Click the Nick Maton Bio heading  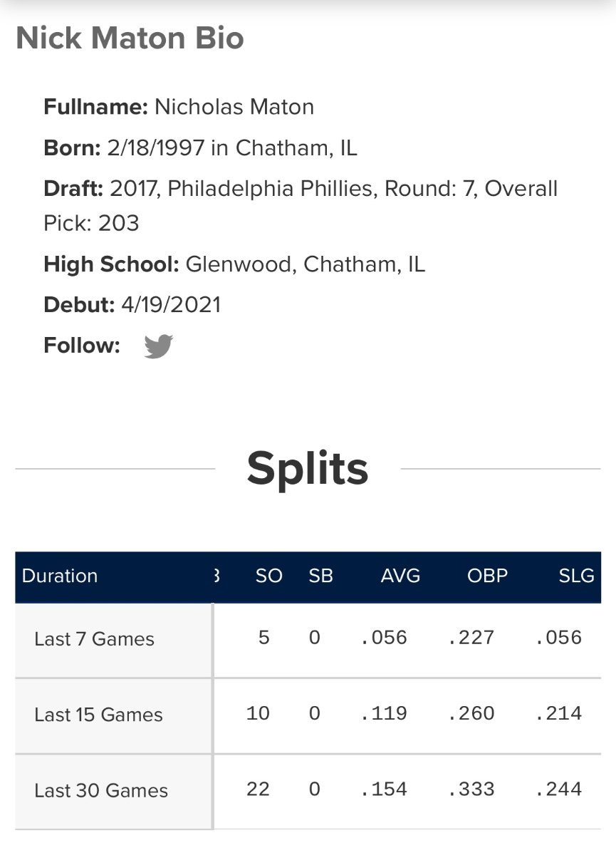click(x=130, y=38)
